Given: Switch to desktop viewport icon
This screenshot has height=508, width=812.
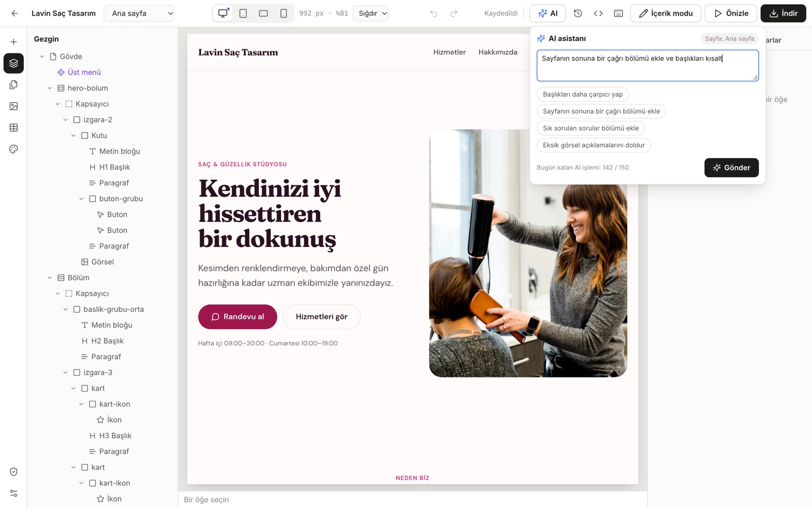Looking at the screenshot, I should (223, 13).
